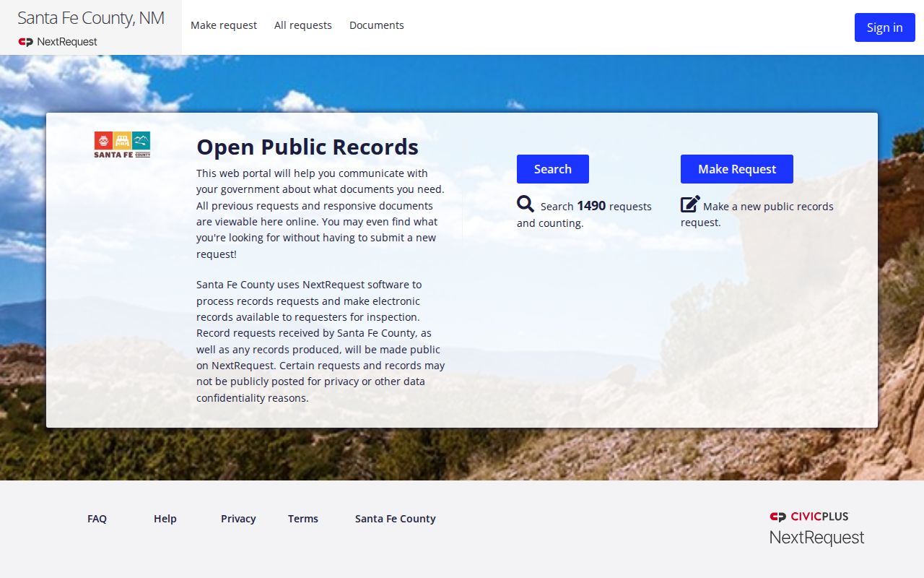Click the paragraph starting 'Santa Fe County uses NextRequest'

[321, 341]
